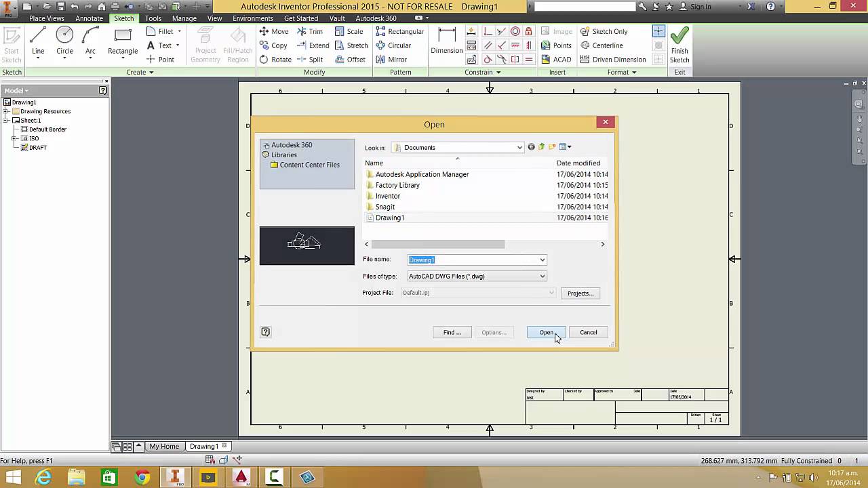The height and width of the screenshot is (488, 868).
Task: Insert ACAD file from Insert panel
Action: tap(556, 59)
